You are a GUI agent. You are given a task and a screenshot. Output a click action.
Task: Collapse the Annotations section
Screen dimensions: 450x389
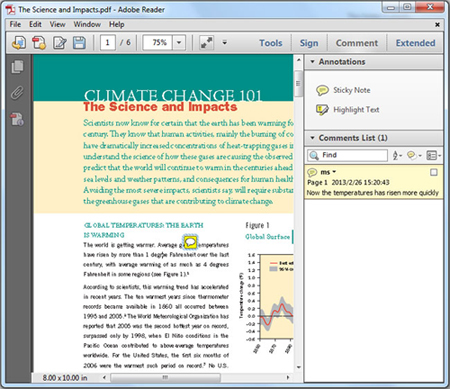click(x=312, y=62)
